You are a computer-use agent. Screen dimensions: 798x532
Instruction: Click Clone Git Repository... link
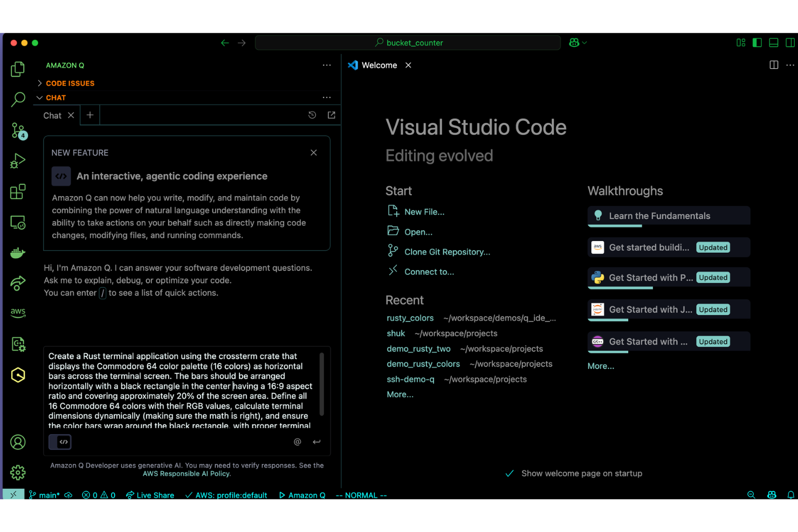(447, 252)
